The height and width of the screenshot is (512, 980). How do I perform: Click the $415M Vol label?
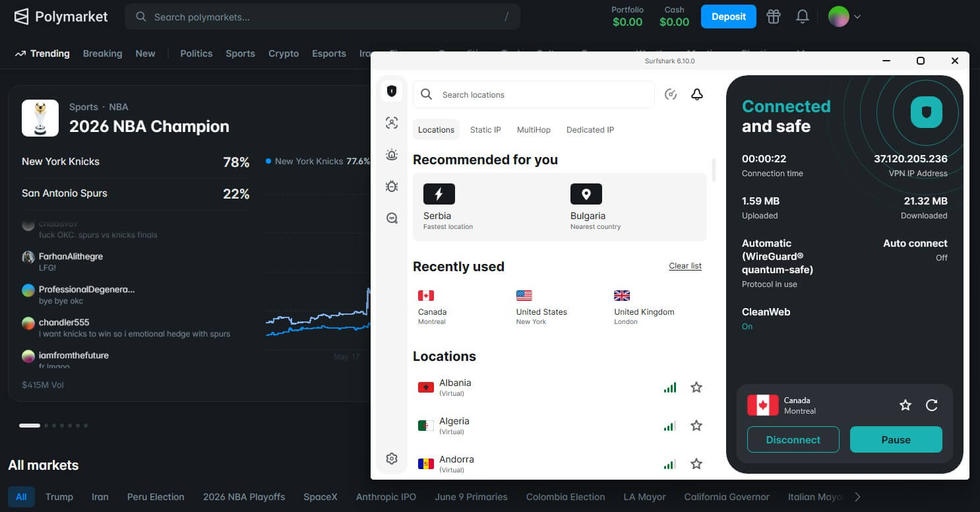[x=43, y=385]
